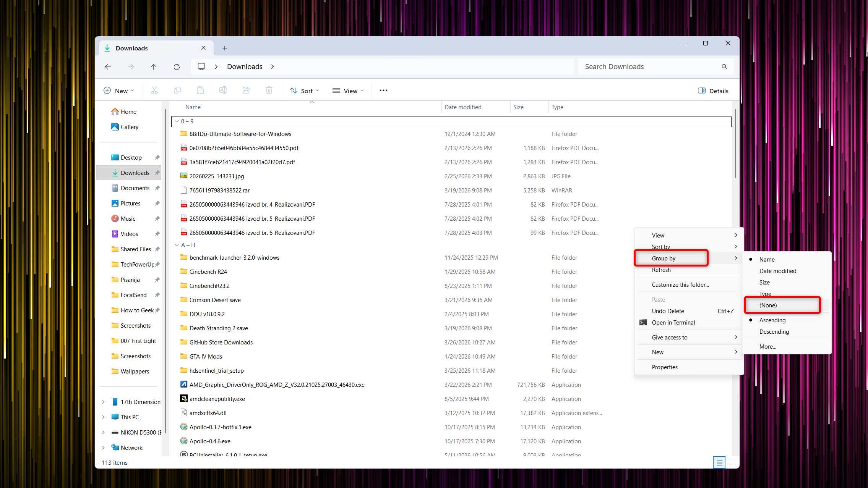
Task: Expand Network in navigation pane
Action: pos(103,448)
